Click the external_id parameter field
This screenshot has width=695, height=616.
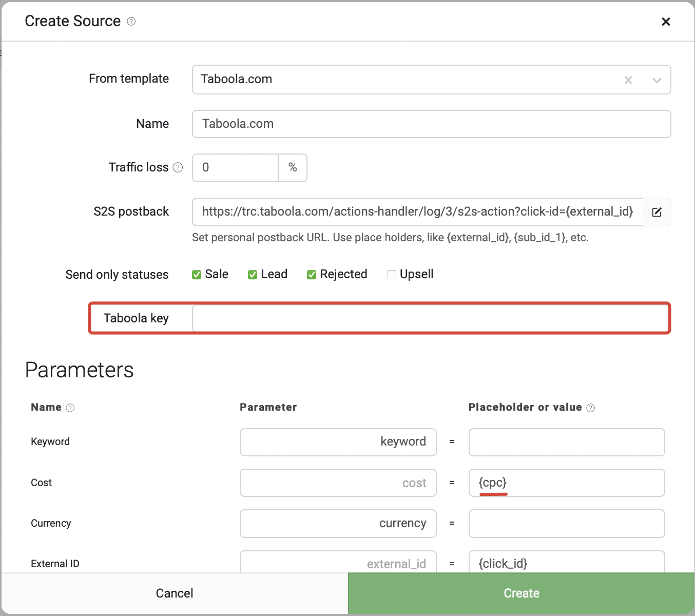tap(338, 562)
